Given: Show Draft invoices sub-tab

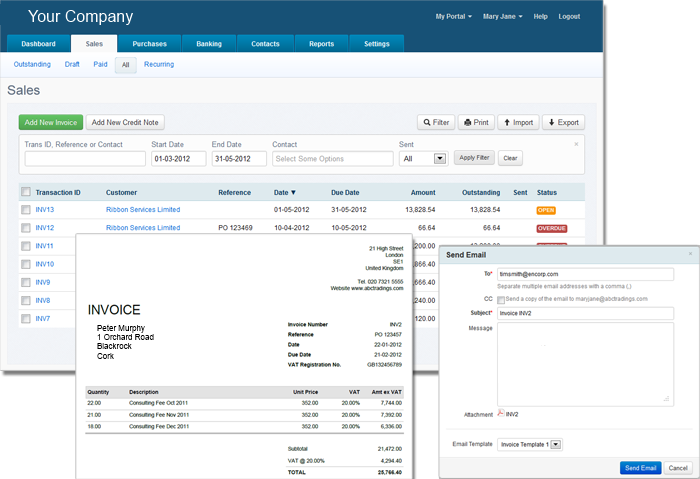Looking at the screenshot, I should coord(72,64).
